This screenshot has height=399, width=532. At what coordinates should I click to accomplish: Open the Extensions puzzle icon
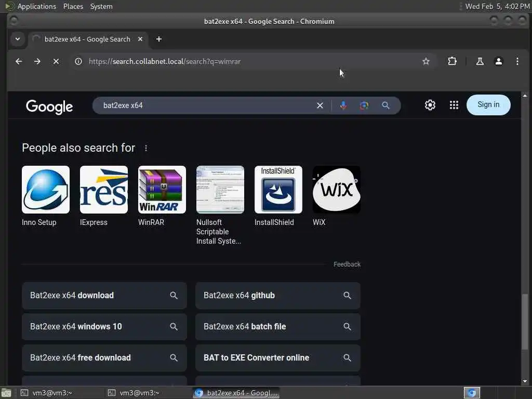[x=452, y=61]
